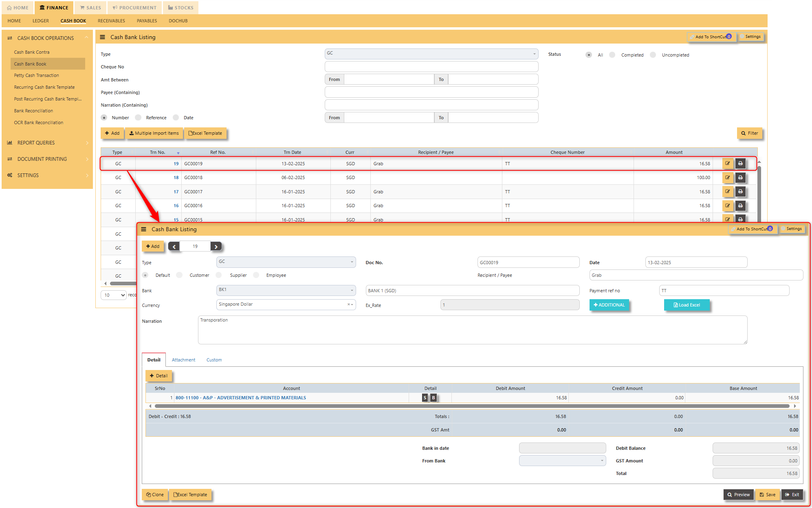Screen dimensions: 812x508
Task: Click the Clone button
Action: (x=155, y=495)
